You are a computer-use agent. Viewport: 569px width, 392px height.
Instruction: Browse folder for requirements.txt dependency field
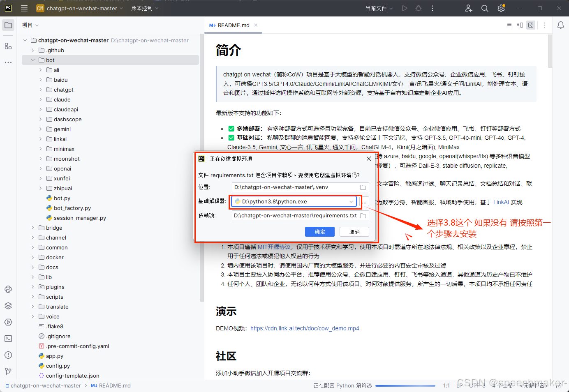pos(363,216)
